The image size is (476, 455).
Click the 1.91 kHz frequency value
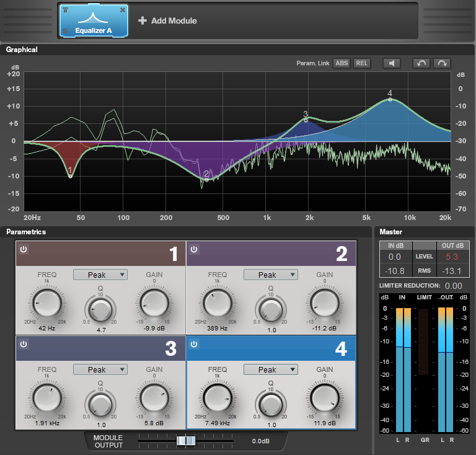(47, 423)
